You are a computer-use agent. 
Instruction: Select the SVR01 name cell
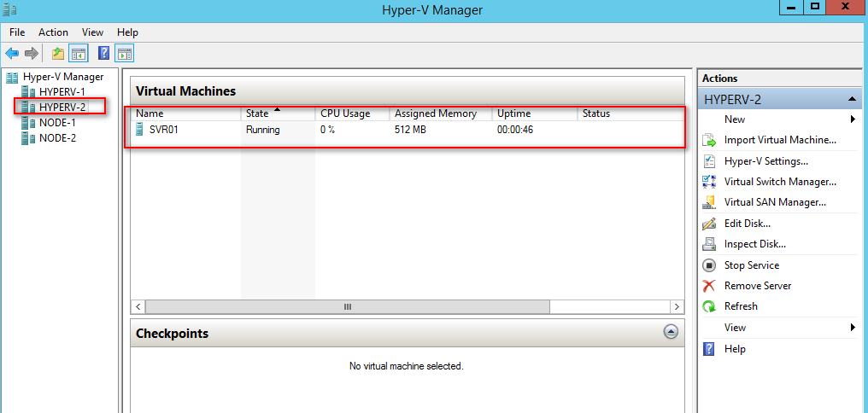pyautogui.click(x=164, y=130)
